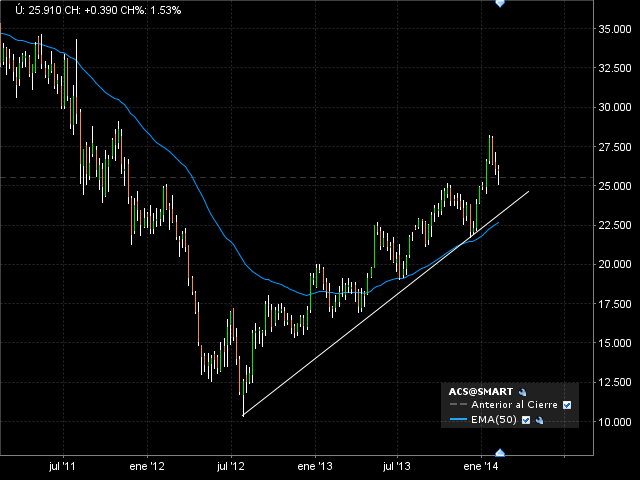Click the ene '13 date label
The image size is (640, 480).
[x=315, y=466]
